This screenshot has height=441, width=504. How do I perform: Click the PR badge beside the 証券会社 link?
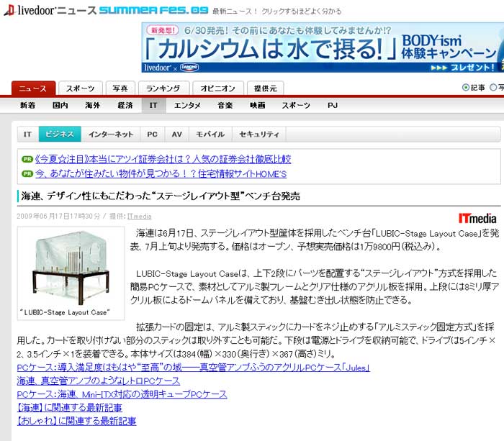pyautogui.click(x=27, y=159)
